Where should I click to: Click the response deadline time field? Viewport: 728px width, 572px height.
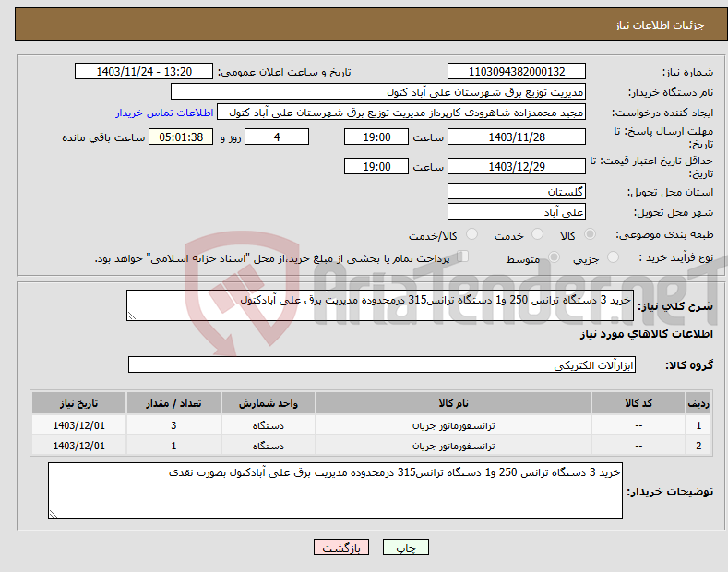[x=376, y=137]
